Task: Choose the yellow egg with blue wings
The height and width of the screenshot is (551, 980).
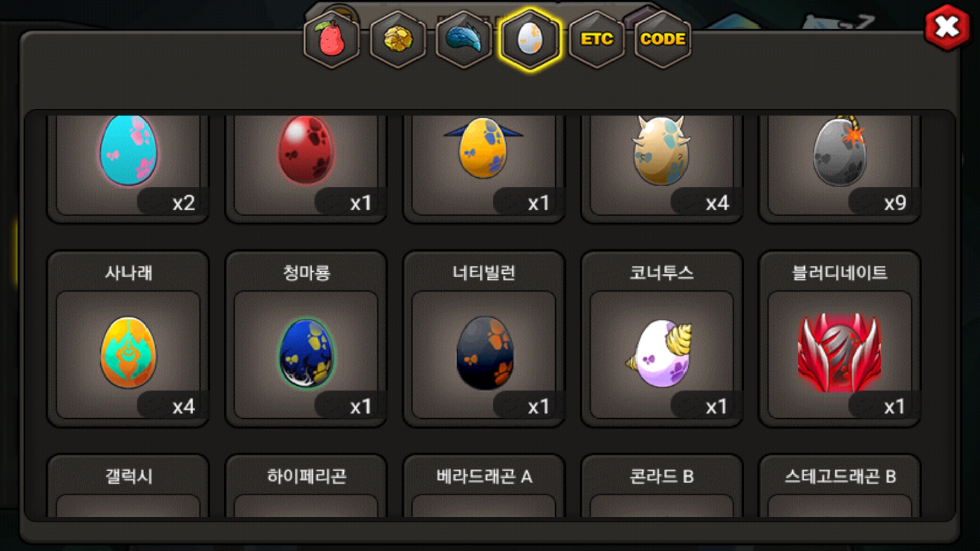Action: pyautogui.click(x=484, y=166)
